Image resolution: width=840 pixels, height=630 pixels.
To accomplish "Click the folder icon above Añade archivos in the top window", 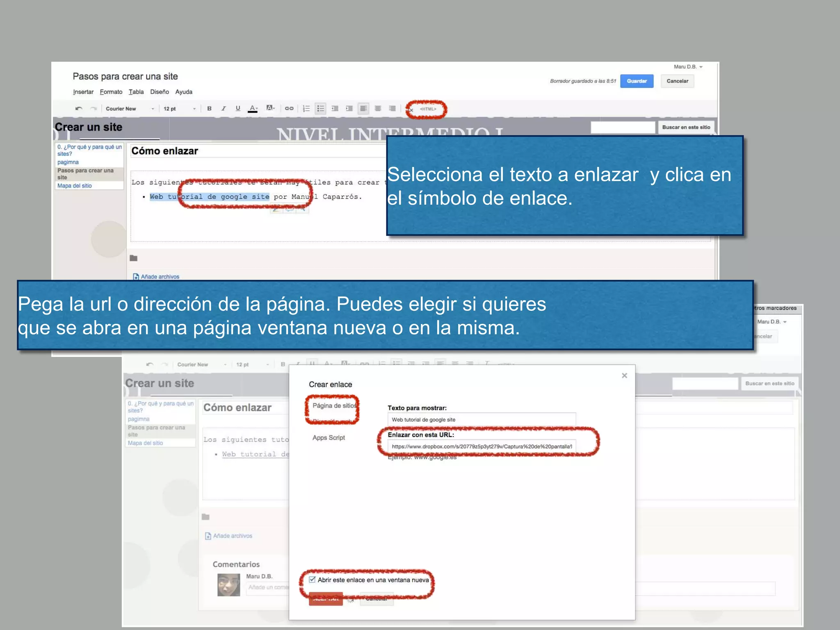I will (x=134, y=258).
